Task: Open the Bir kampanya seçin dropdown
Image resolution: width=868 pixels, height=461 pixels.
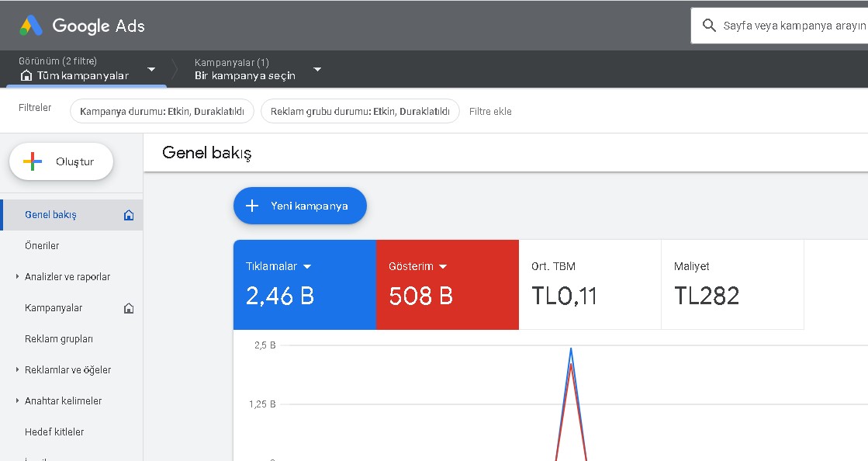Action: click(x=316, y=69)
